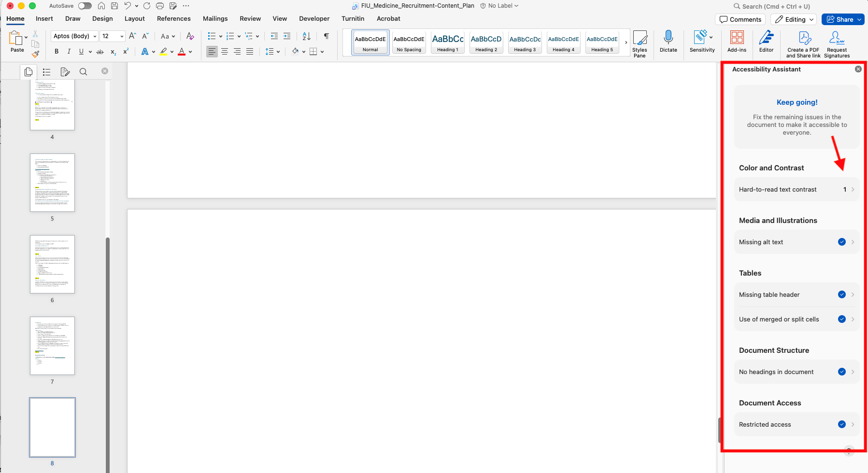This screenshot has height=473, width=868.
Task: Open Sensitivity options
Action: 702,42
